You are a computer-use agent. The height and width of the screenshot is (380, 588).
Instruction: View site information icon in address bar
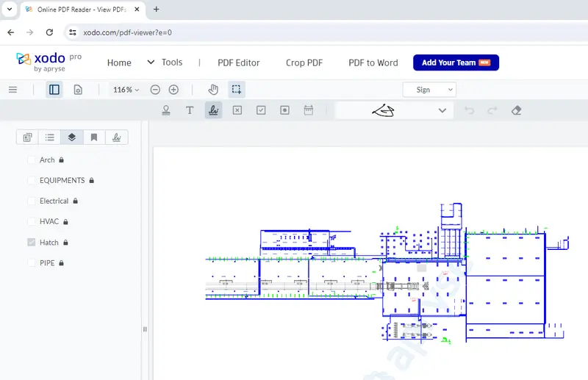(72, 32)
